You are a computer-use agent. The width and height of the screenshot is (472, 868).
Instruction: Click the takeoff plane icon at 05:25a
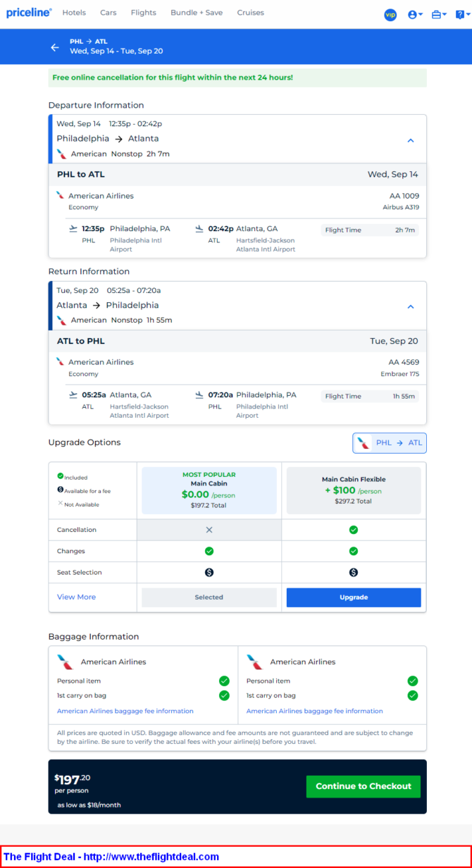(x=73, y=395)
